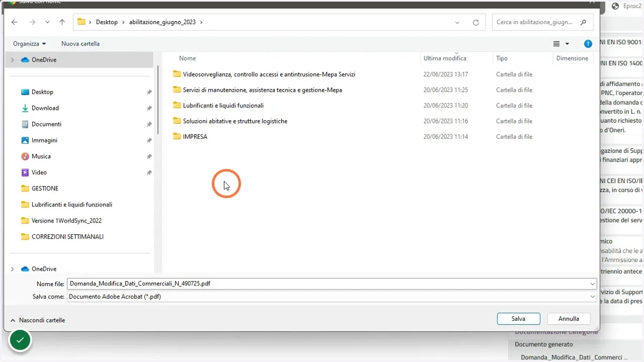Sort by the Dimensione column header
This screenshot has width=644, height=362.
coord(572,58)
